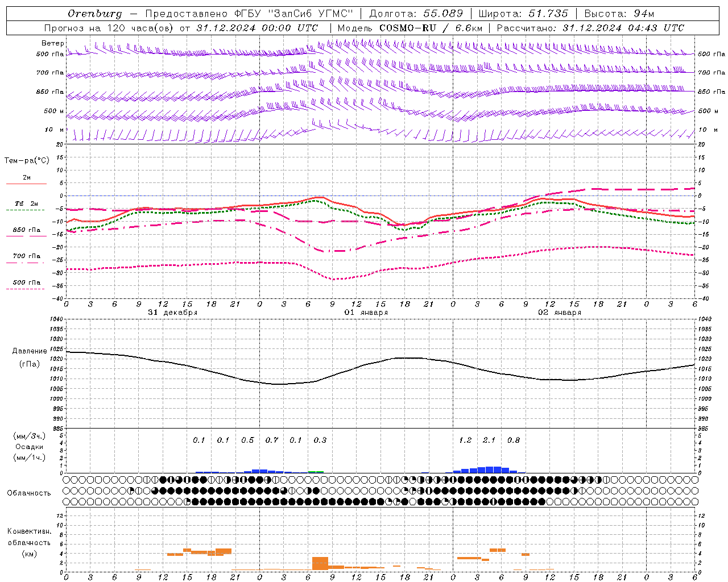Viewport: 728px width, 582px height.
Task: Click the 'Давление' pressure panel label
Action: (30, 351)
